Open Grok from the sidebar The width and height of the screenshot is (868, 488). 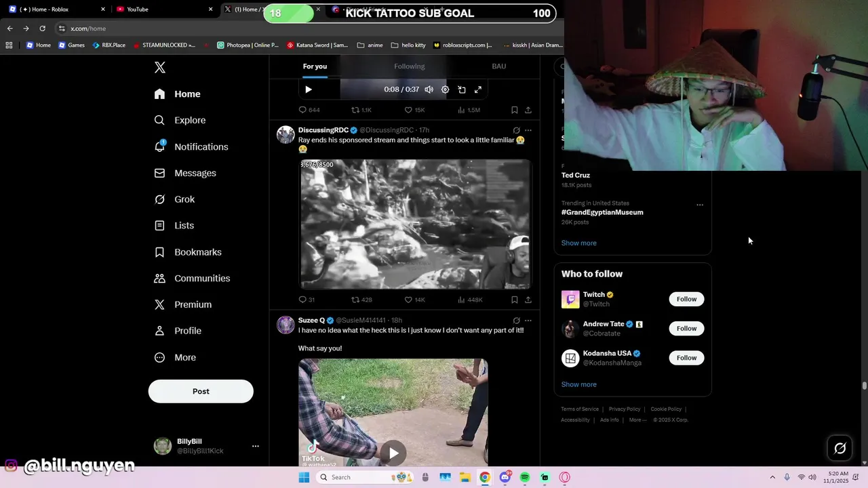(174, 199)
